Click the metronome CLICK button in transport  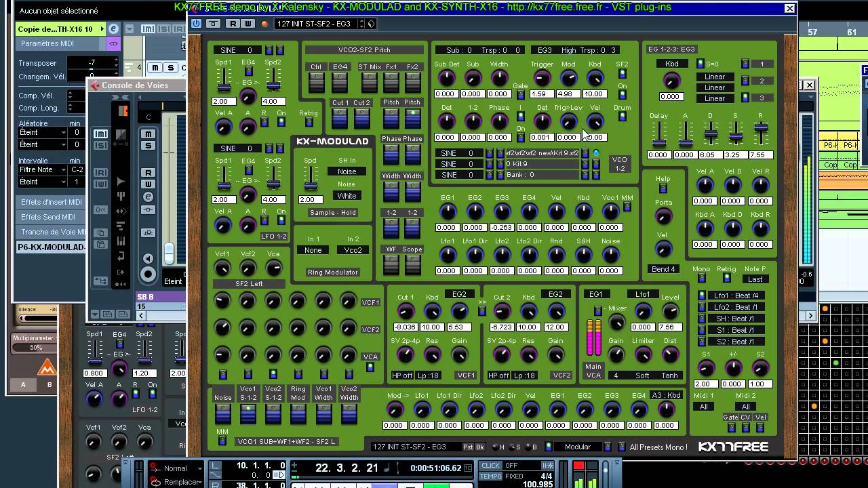[x=490, y=466]
